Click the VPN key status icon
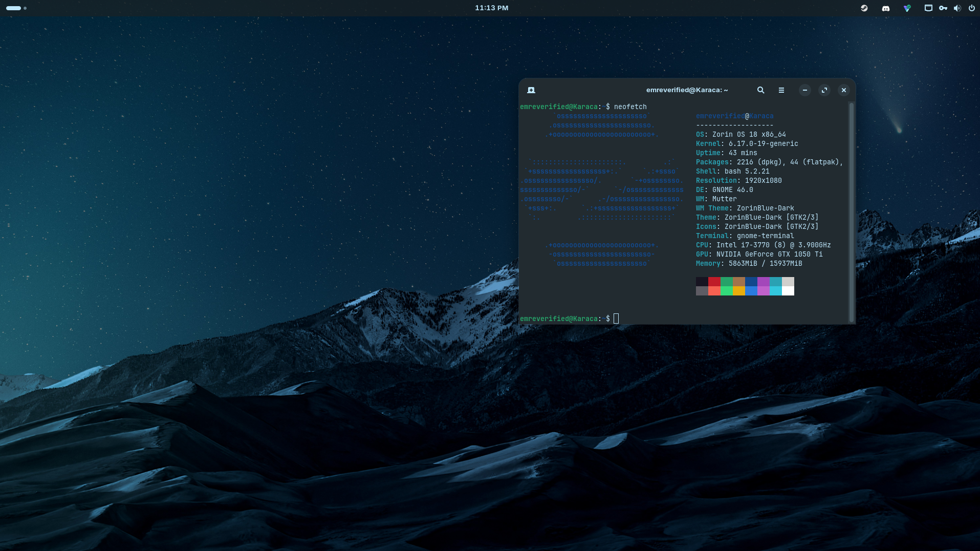 coord(943,8)
